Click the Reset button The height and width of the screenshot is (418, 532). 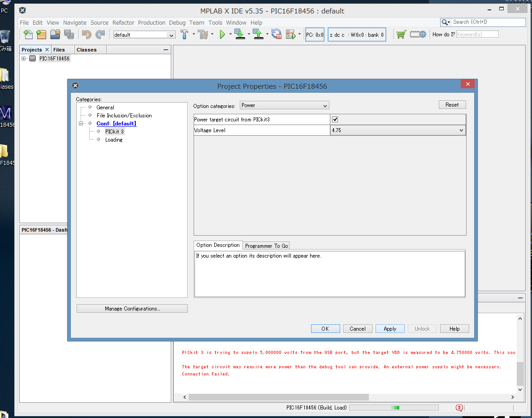[x=452, y=105]
